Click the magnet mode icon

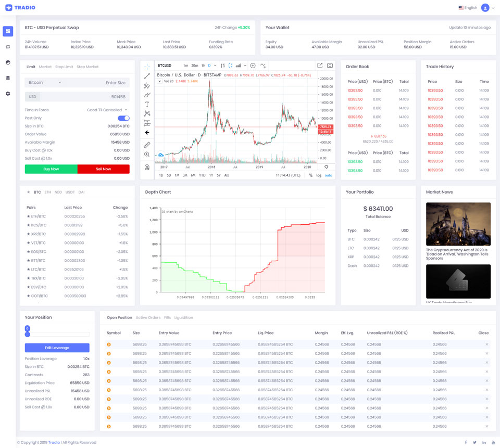147,167
